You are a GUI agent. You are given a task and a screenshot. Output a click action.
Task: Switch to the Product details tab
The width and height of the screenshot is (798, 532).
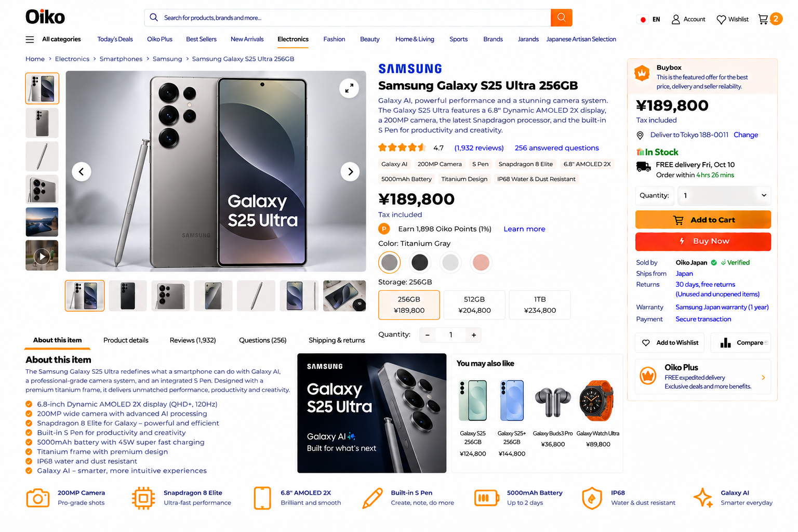(x=126, y=340)
